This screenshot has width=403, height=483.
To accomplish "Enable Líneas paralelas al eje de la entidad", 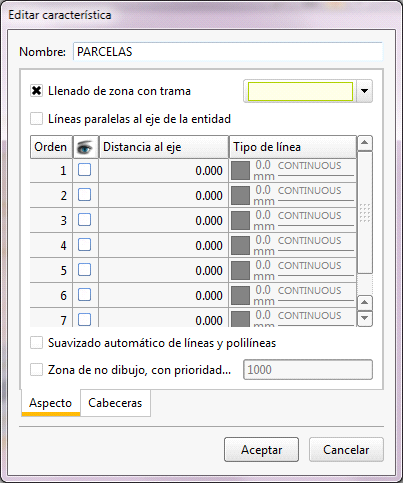I will (x=36, y=119).
